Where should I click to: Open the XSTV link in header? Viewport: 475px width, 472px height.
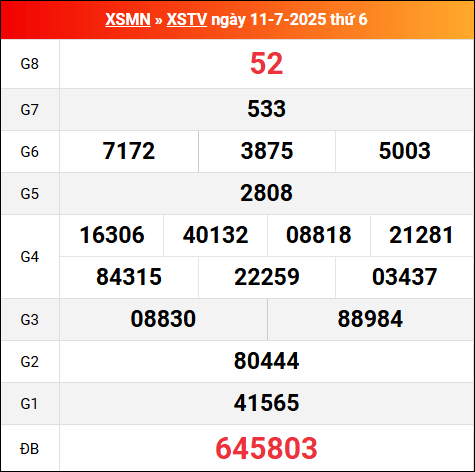(x=187, y=19)
